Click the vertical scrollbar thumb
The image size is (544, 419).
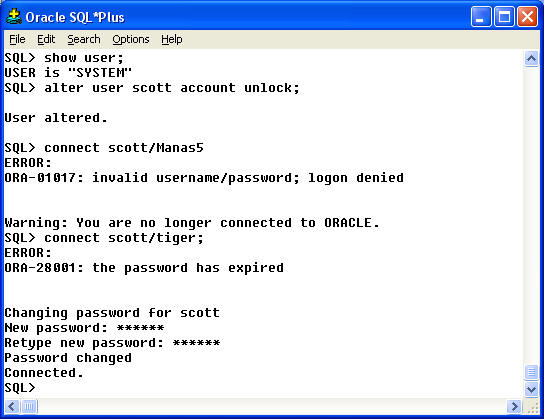click(x=531, y=373)
